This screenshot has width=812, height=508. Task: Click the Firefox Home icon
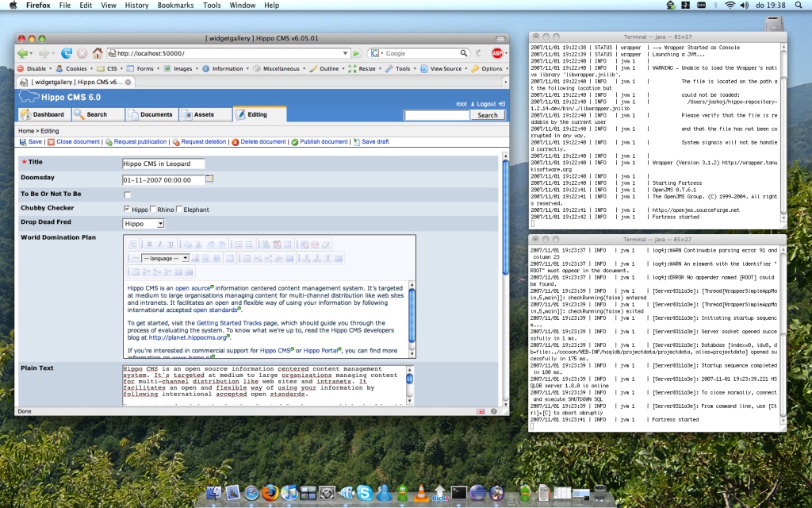point(97,53)
